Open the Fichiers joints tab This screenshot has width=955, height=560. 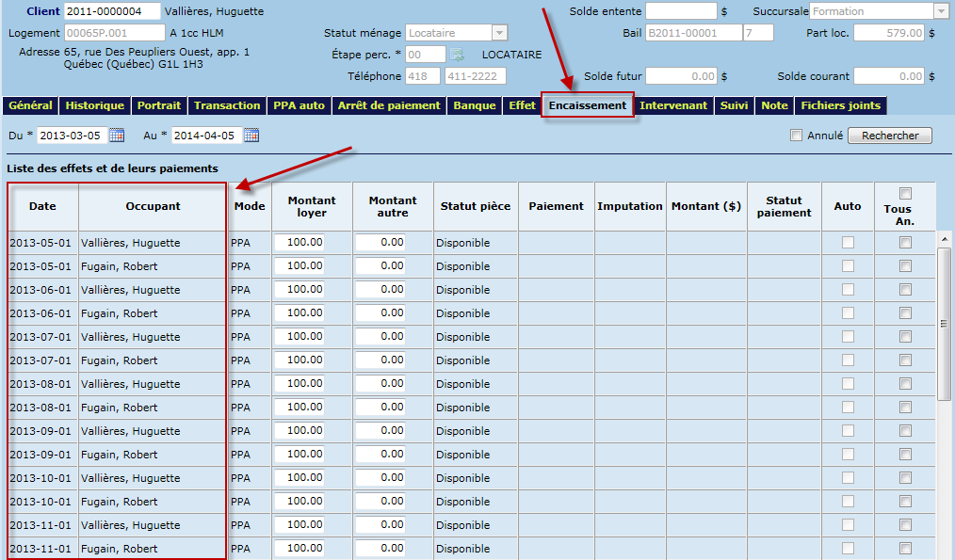click(x=840, y=105)
